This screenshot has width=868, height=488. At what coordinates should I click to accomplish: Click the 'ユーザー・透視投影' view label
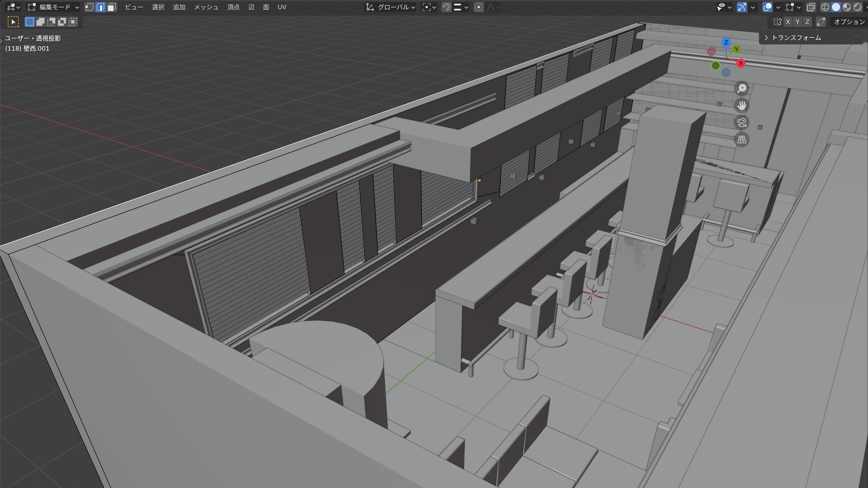33,38
